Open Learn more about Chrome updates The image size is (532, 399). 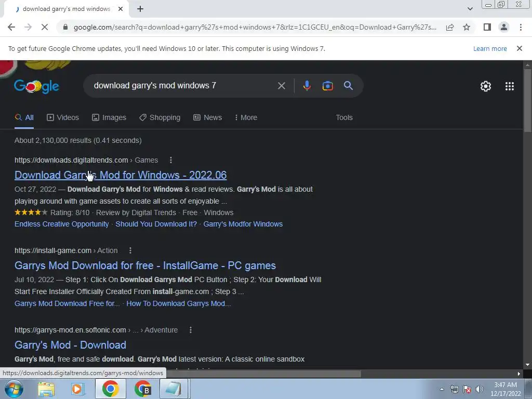click(x=490, y=48)
